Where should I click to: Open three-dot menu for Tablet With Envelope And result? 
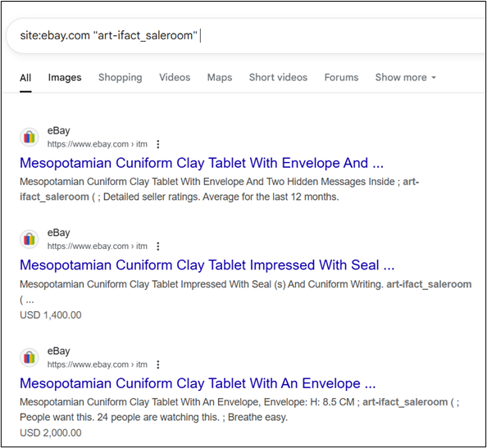click(158, 144)
